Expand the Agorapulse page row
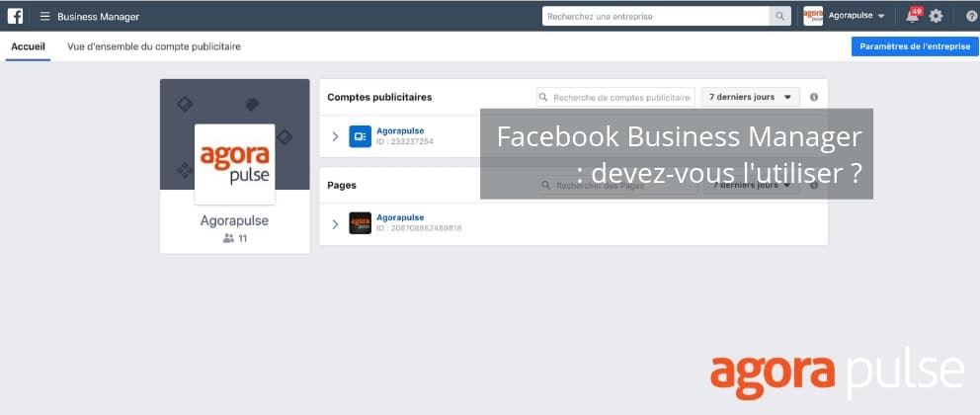Screen dimensions: 980x415 [335, 223]
